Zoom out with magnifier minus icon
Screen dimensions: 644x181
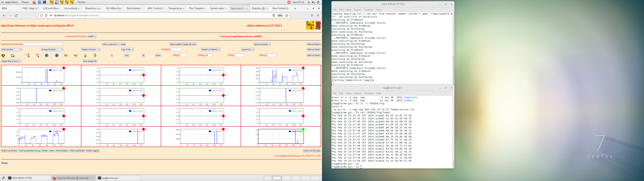pyautogui.click(x=37, y=55)
